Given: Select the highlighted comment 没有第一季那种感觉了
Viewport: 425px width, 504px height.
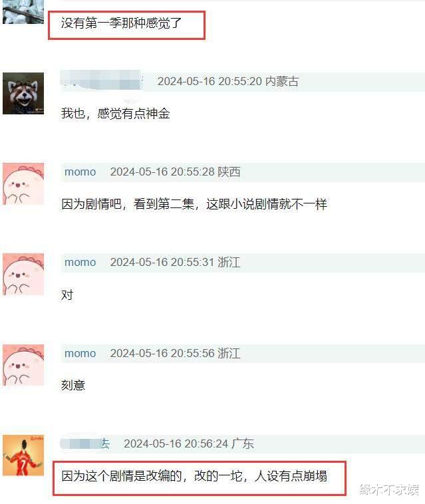Looking at the screenshot, I should coord(122,23).
